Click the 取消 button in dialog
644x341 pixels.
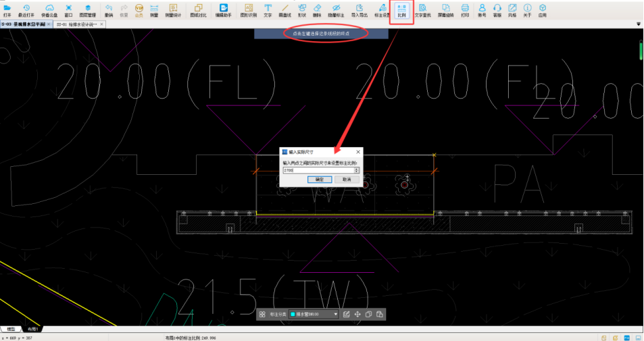(346, 180)
